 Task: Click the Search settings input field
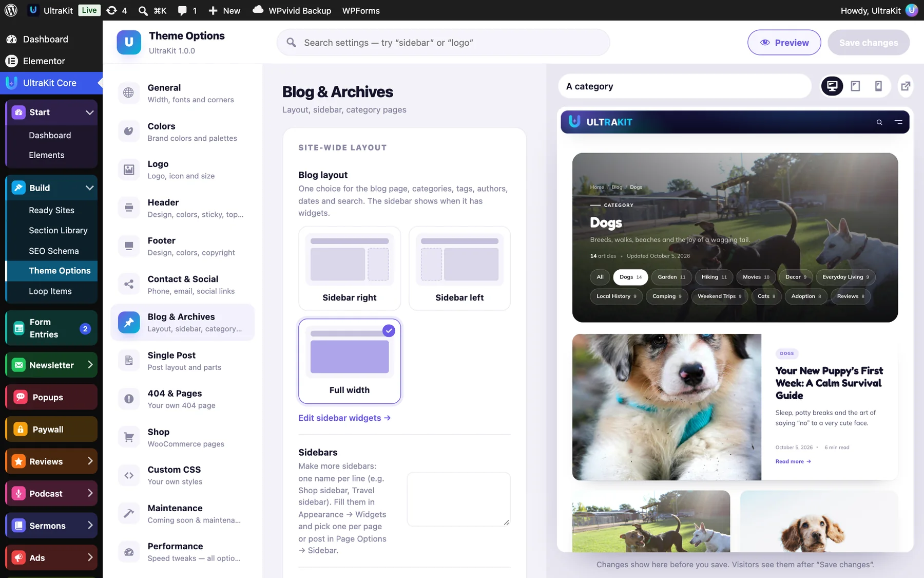[x=443, y=43]
